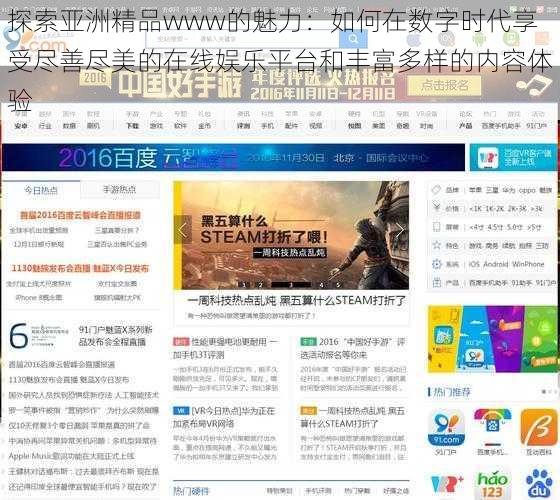
Task: Open 百度手机助手 in the top navigation
Action: pos(501,125)
